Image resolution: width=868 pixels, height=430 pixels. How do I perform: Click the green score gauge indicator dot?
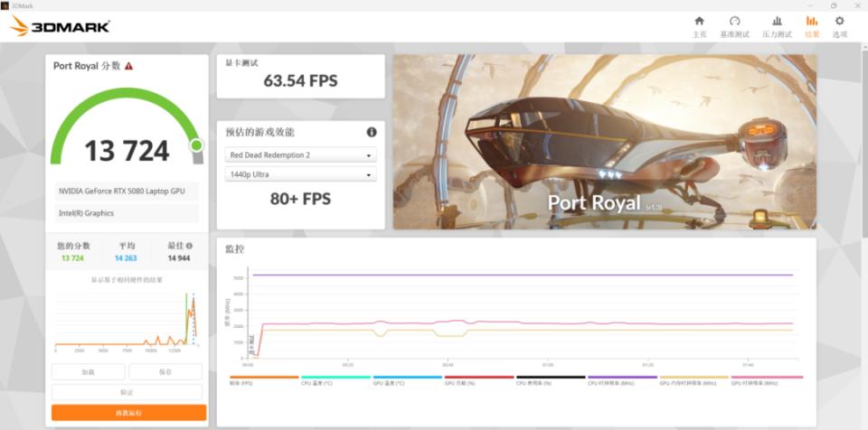point(196,145)
